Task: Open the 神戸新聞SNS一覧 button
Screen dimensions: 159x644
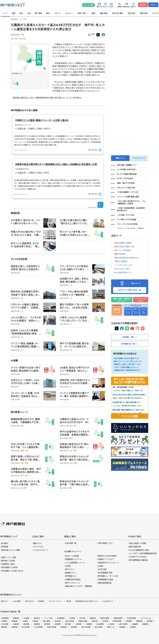Action: click(130, 344)
